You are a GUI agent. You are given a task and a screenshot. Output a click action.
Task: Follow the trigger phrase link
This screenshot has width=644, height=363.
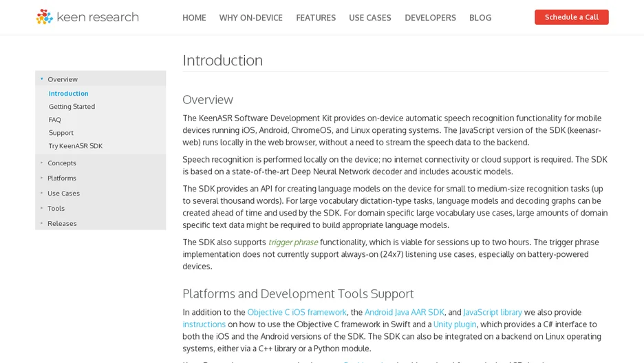tap(293, 242)
